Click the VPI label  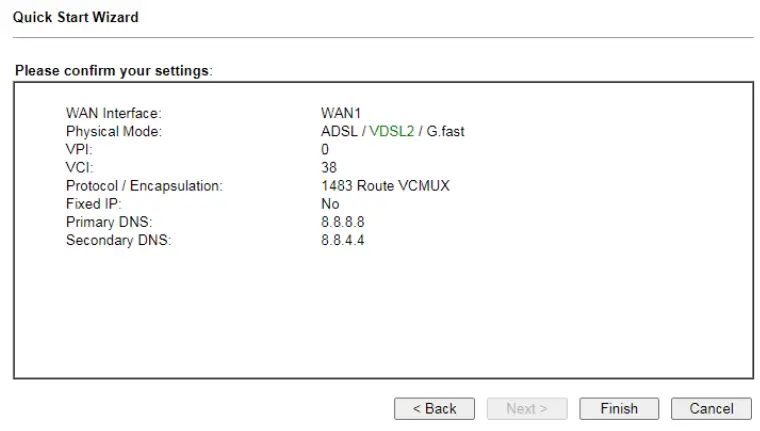point(79,149)
